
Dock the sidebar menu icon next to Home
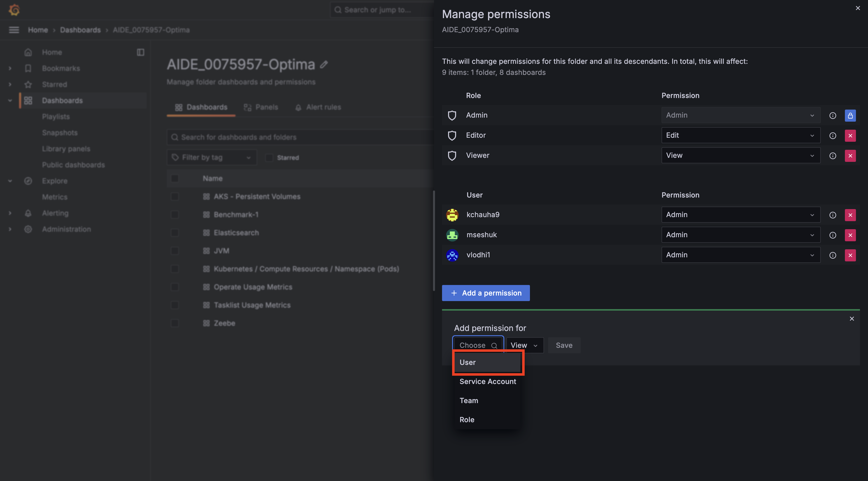[x=140, y=52]
